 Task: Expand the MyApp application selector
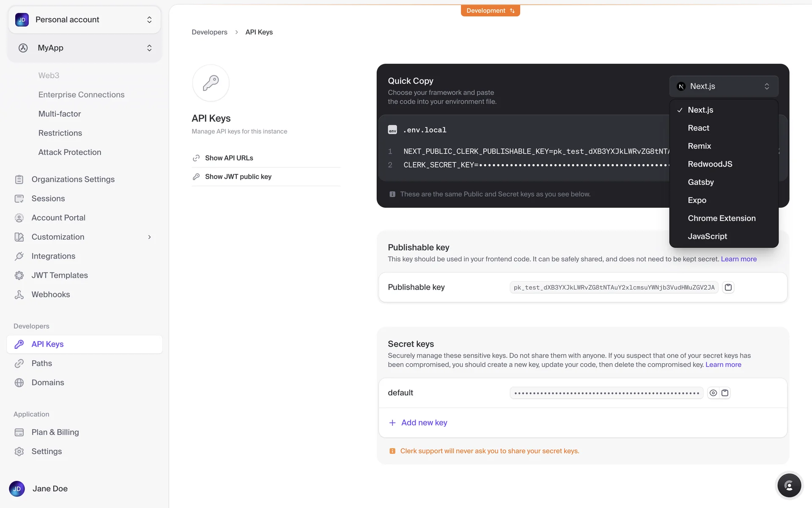click(84, 48)
